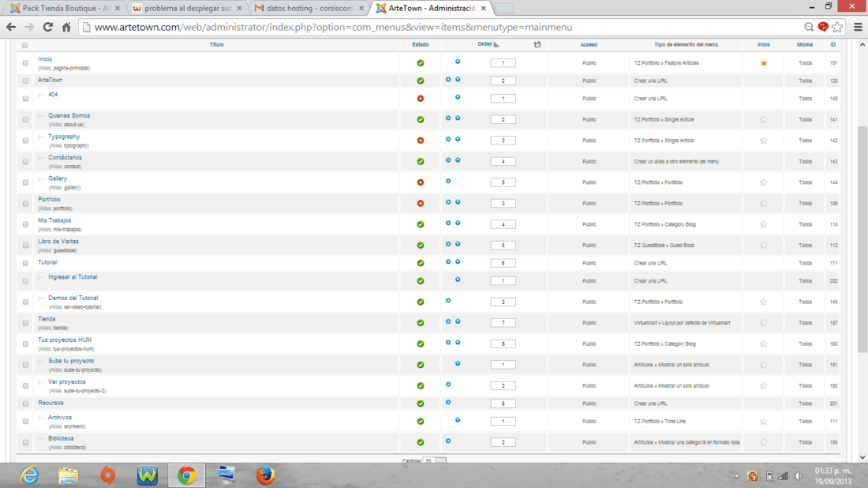
Task: Check the Recursos row checkbox
Action: [25, 404]
